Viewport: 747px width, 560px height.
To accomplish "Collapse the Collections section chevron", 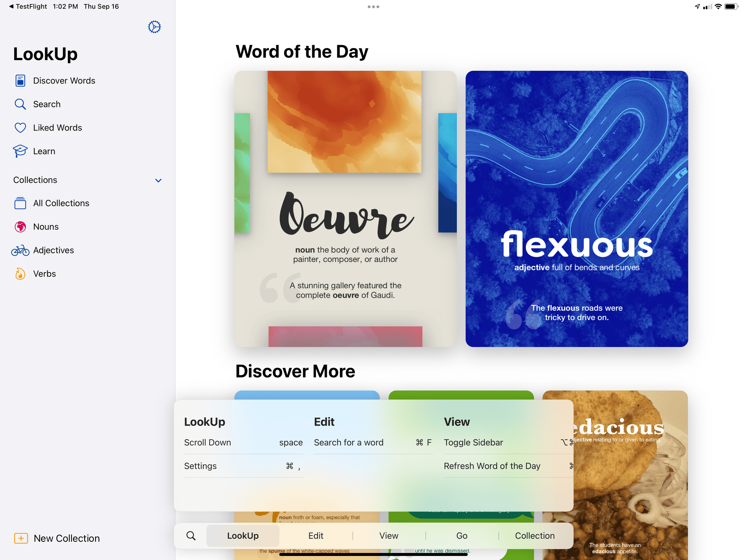I will [158, 180].
